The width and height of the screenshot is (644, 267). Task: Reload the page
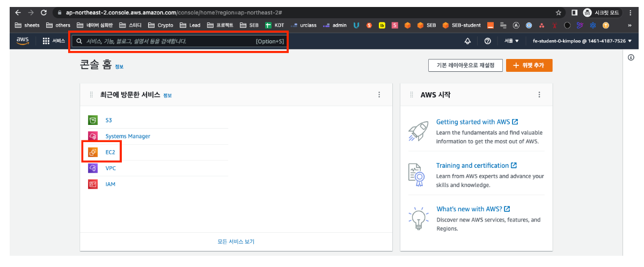coord(44,12)
